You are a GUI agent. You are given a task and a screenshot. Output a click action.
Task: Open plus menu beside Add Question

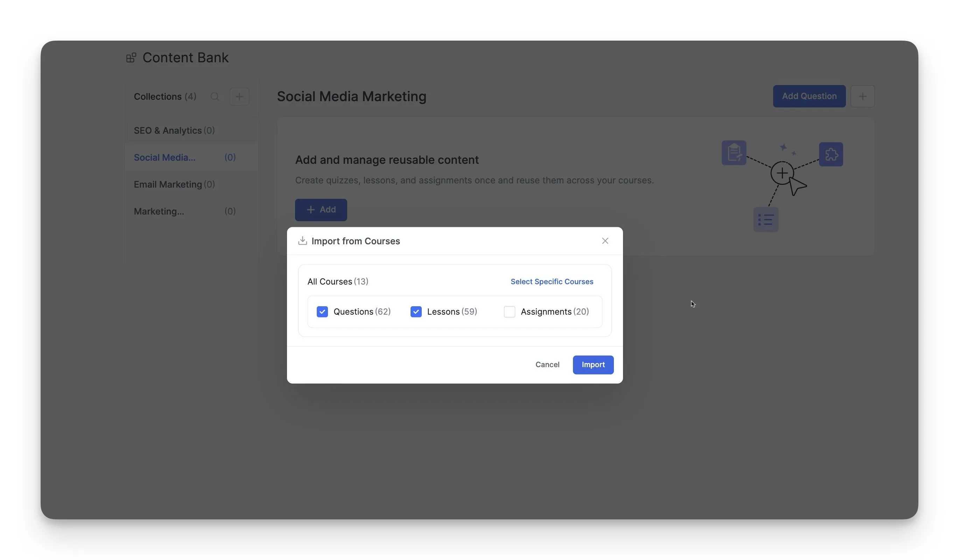point(862,96)
